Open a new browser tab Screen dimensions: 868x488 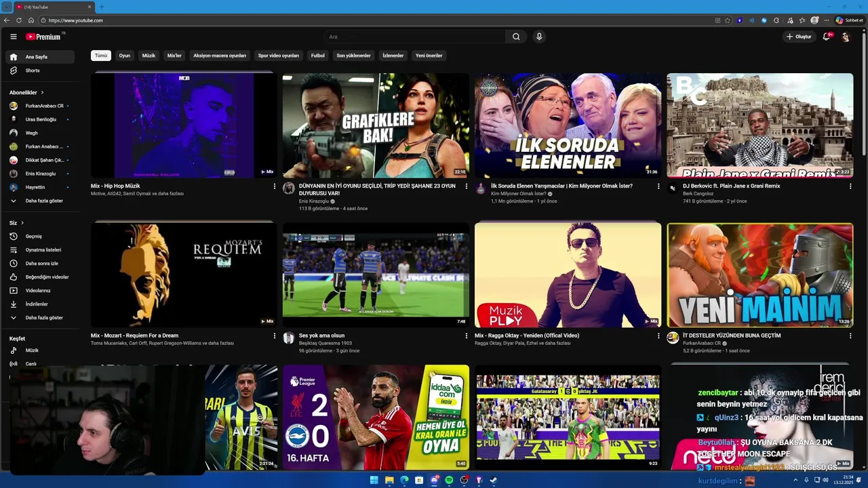(102, 7)
